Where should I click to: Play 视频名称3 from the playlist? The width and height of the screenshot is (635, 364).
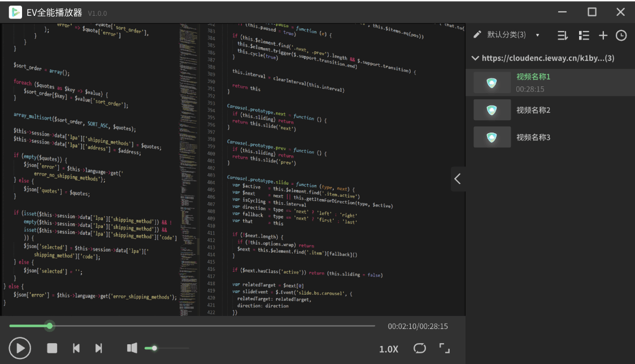click(x=533, y=137)
